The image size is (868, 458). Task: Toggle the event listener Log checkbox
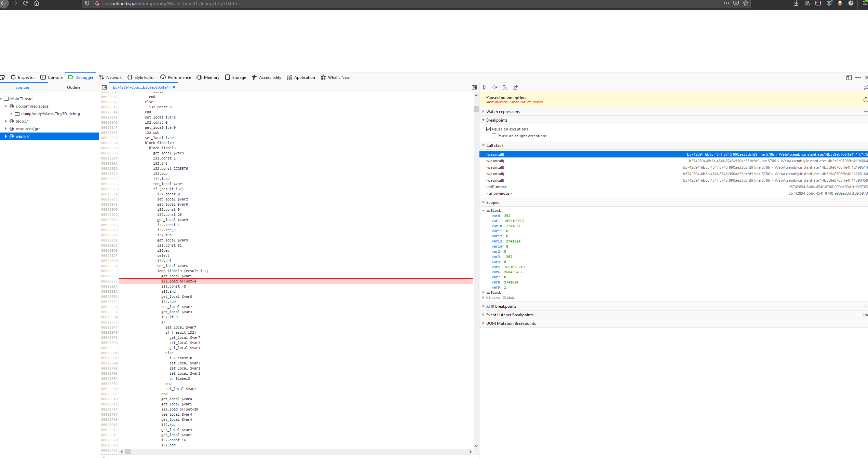pos(859,315)
